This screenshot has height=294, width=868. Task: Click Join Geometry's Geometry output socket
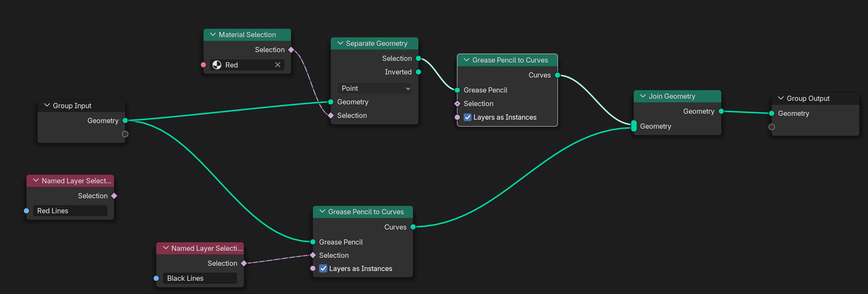(721, 111)
